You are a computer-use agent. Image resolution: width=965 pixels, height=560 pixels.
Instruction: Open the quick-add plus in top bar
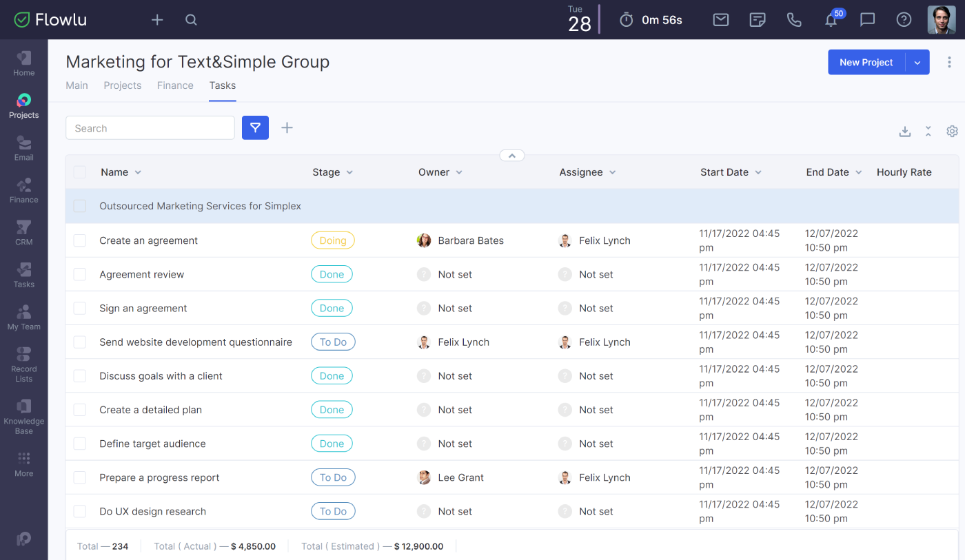pos(157,20)
